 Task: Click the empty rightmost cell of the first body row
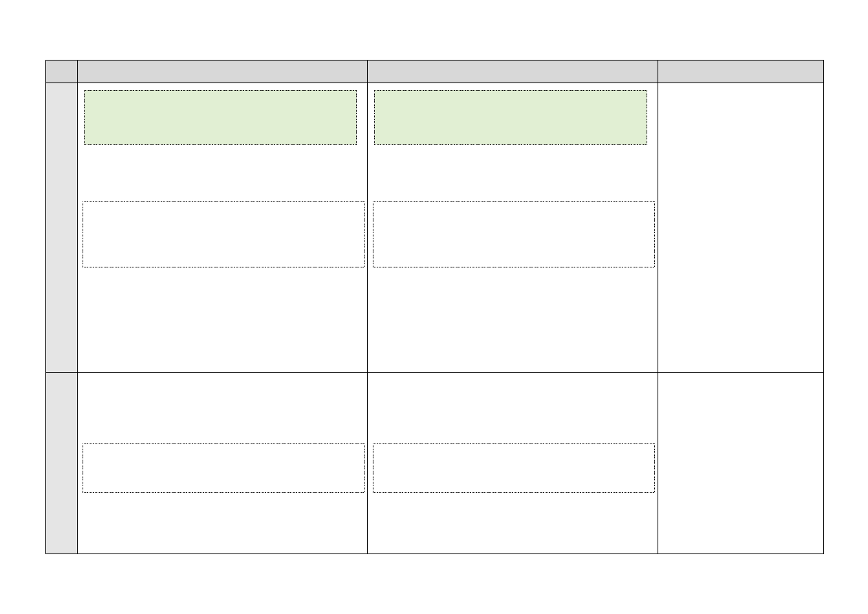click(740, 228)
